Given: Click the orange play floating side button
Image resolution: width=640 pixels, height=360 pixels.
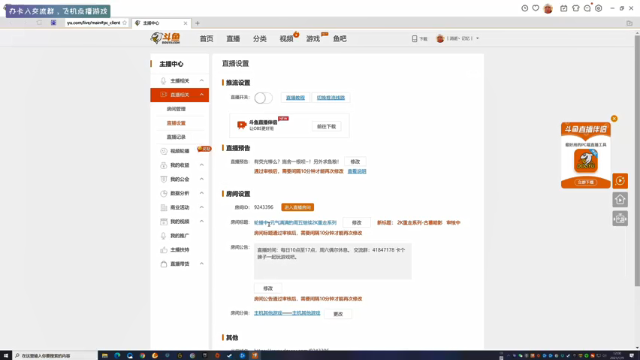Looking at the screenshot, I should tap(620, 181).
